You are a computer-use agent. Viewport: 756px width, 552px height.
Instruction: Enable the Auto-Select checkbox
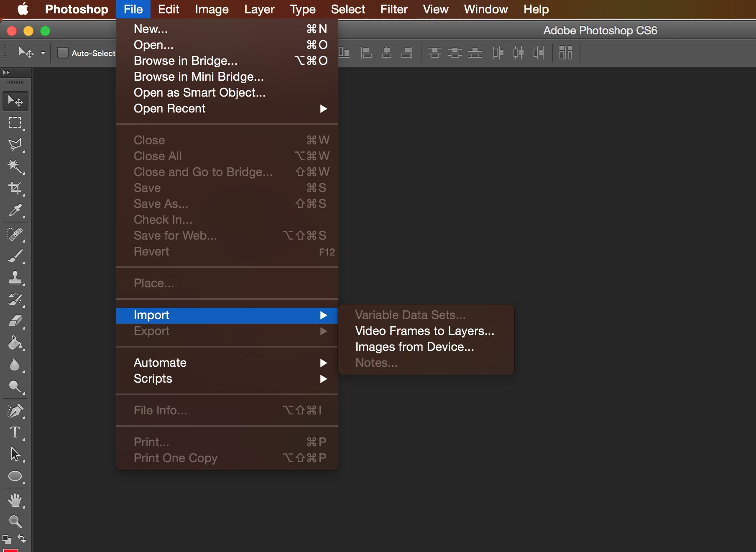[x=63, y=53]
